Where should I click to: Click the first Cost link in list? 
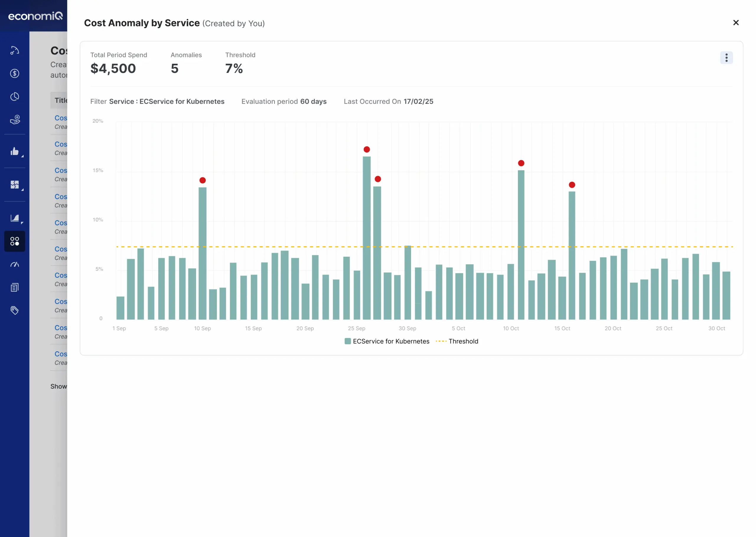(x=61, y=118)
